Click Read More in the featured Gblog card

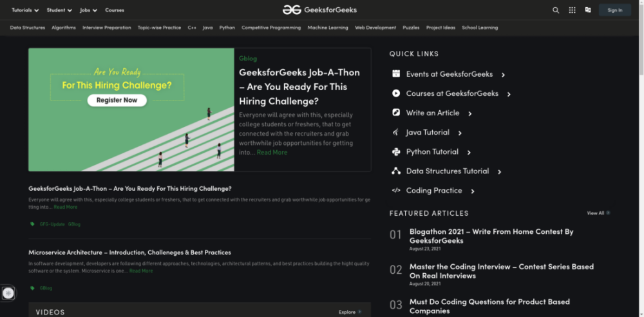point(272,152)
